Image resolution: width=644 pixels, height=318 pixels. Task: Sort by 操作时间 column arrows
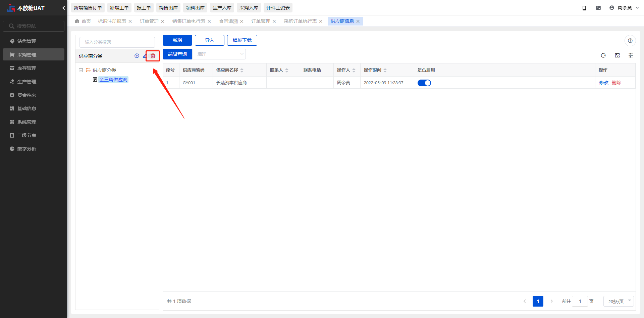[x=385, y=70]
